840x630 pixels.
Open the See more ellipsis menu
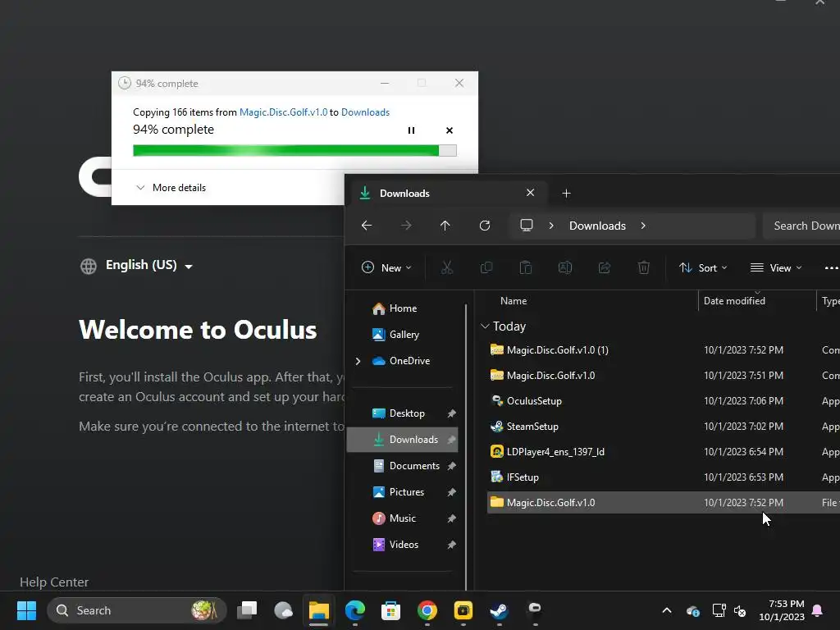tap(832, 267)
